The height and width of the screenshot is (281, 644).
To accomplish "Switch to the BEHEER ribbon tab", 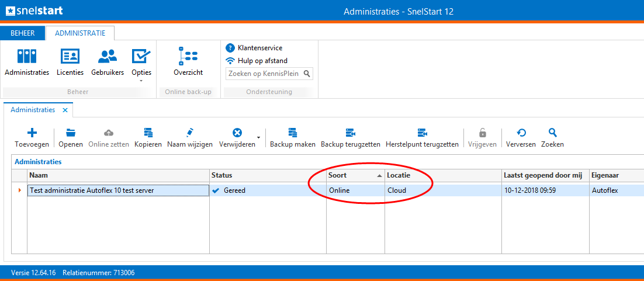I will coord(23,33).
